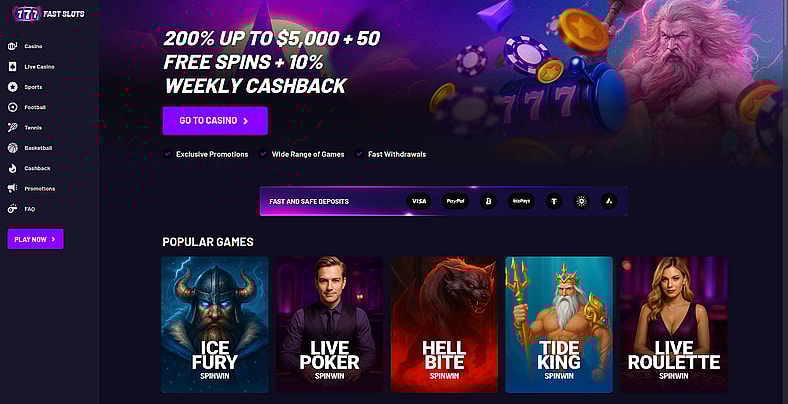Launch the Live Roulette game tile

click(673, 325)
